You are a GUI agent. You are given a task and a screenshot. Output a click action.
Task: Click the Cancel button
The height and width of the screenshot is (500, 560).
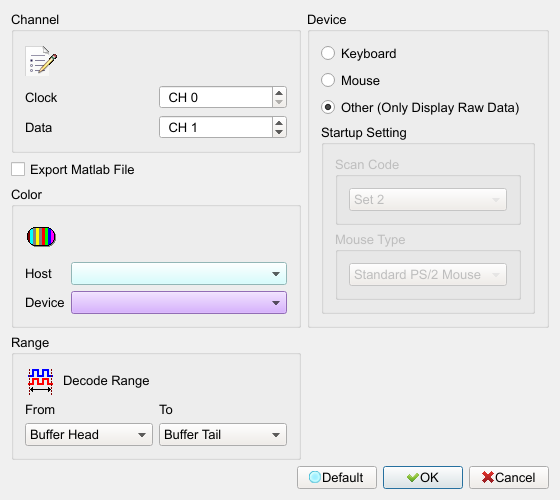[x=509, y=478]
